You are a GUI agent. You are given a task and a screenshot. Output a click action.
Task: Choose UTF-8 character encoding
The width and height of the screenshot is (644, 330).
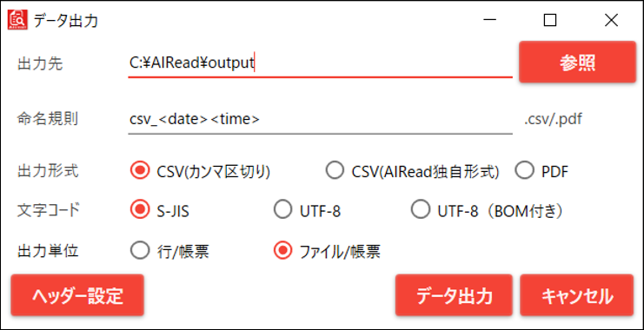click(x=307, y=211)
